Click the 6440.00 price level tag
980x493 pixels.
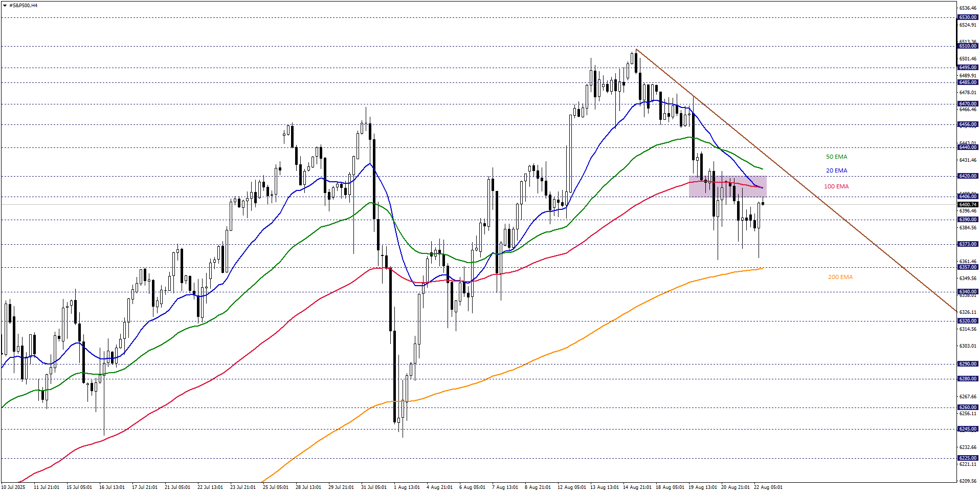click(x=968, y=147)
